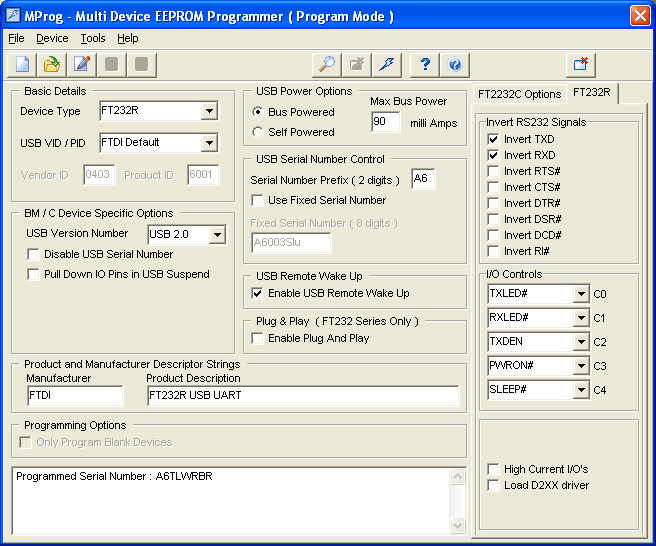Viewport: 656px width, 546px height.
Task: Open C0 TXLED# dropdown
Action: (581, 294)
